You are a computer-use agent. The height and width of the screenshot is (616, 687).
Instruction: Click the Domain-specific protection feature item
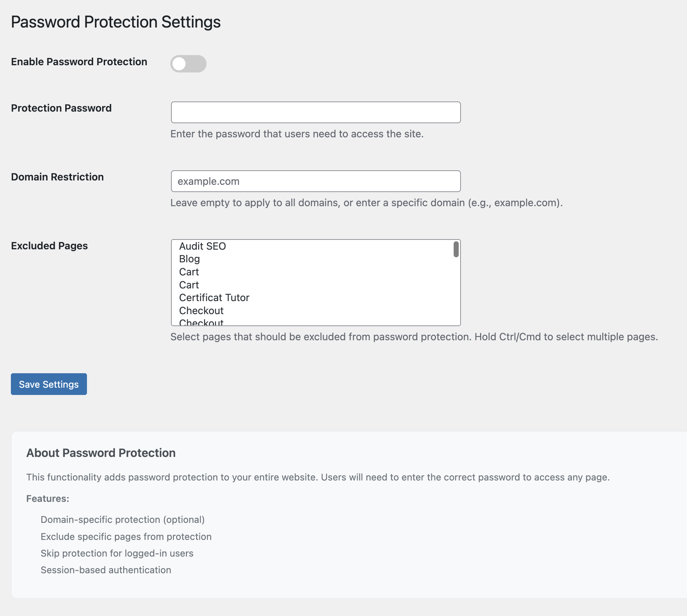coord(122,520)
